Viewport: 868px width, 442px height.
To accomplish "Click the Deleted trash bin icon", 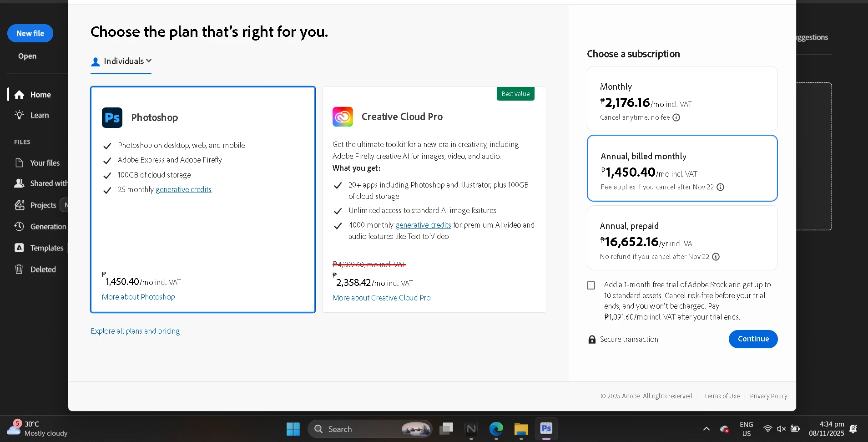I will tap(19, 269).
